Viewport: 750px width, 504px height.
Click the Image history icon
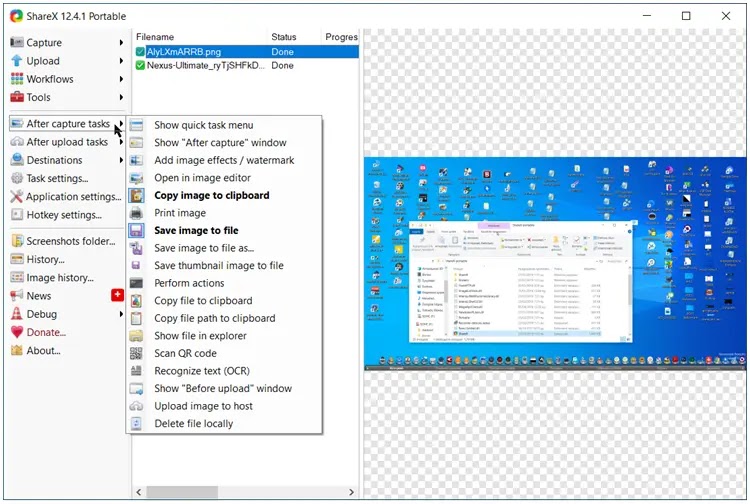pyautogui.click(x=17, y=277)
